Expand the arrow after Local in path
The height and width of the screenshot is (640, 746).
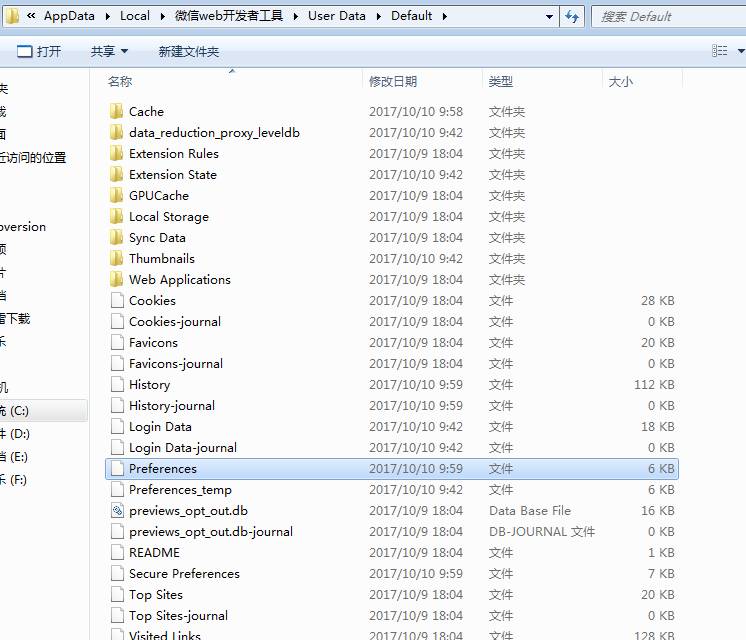tap(162, 17)
